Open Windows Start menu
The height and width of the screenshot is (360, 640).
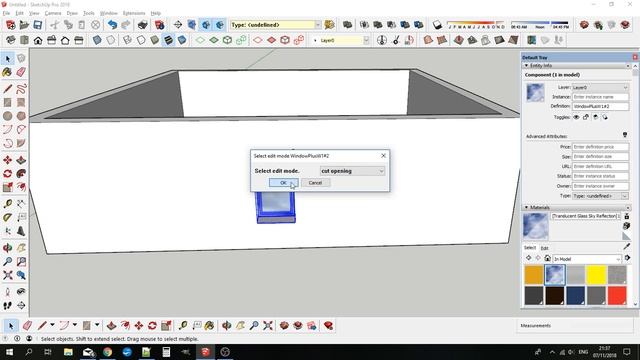pyautogui.click(x=9, y=352)
